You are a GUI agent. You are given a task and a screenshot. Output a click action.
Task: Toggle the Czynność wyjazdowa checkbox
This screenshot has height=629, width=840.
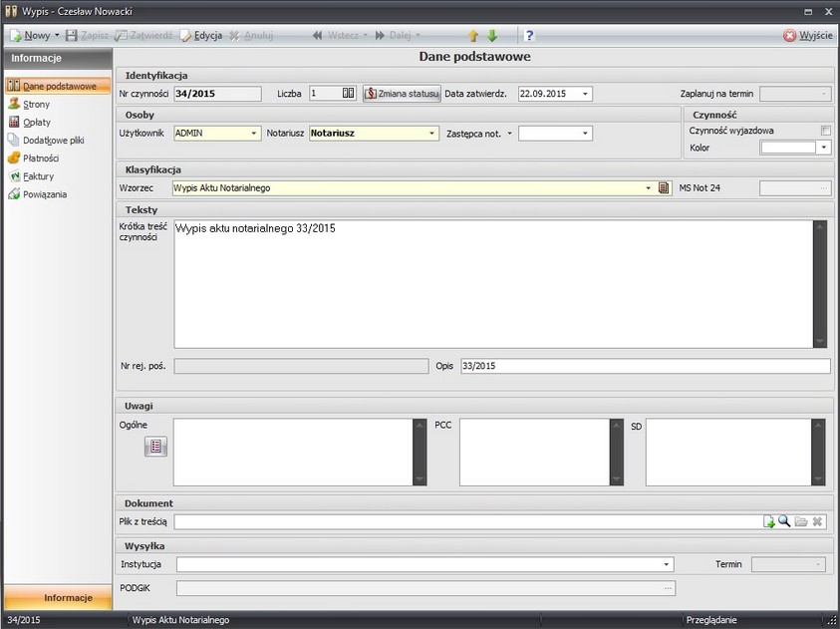tap(825, 131)
